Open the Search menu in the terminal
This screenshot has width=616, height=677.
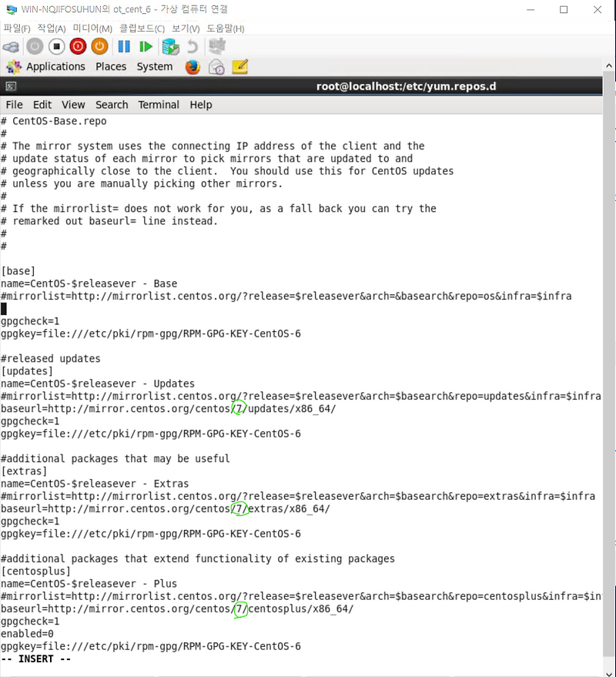coord(112,105)
